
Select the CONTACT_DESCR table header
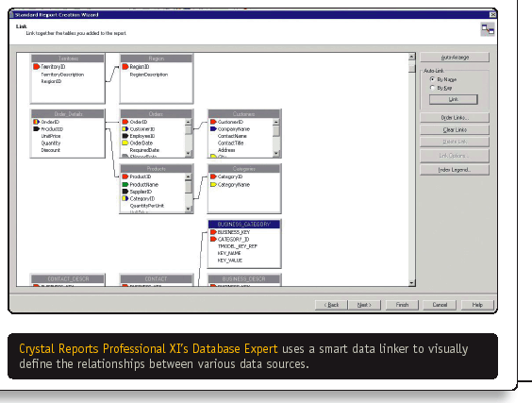coord(68,279)
